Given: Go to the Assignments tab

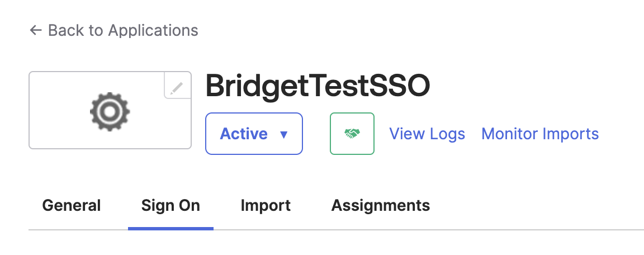Looking at the screenshot, I should [x=381, y=205].
